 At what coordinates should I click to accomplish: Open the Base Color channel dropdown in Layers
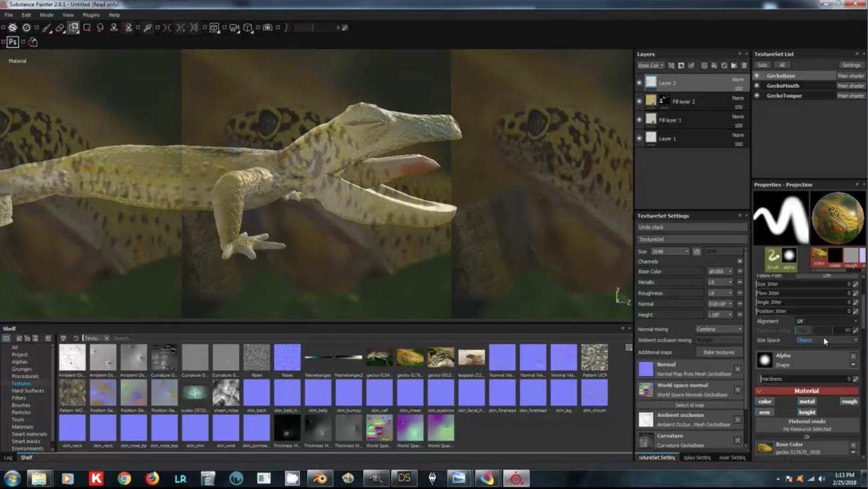[x=651, y=65]
